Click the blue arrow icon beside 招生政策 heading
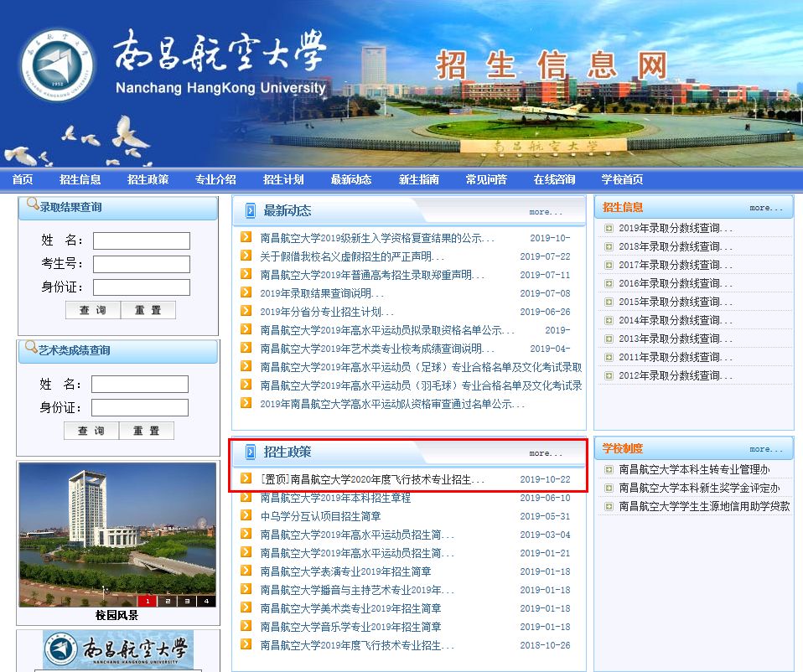 [x=251, y=452]
